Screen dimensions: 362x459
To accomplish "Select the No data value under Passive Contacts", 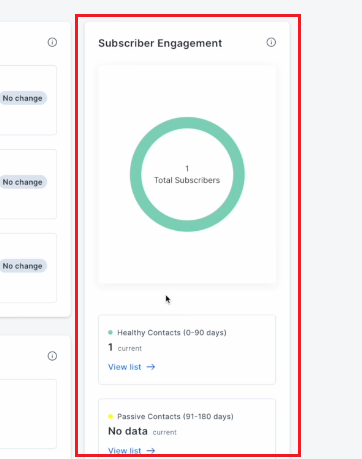I will pyautogui.click(x=128, y=431).
